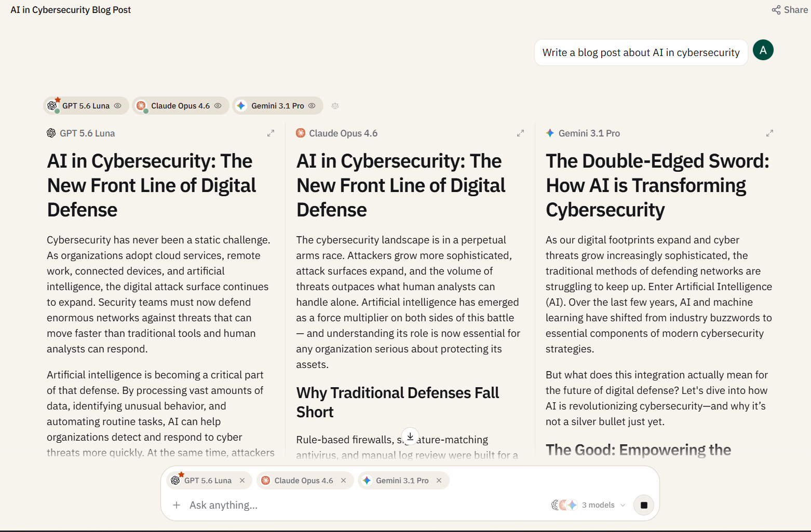Click the 'AI in Cybersecurity Blog Post' conversation title
Viewport: 811px width, 532px height.
tap(71, 10)
